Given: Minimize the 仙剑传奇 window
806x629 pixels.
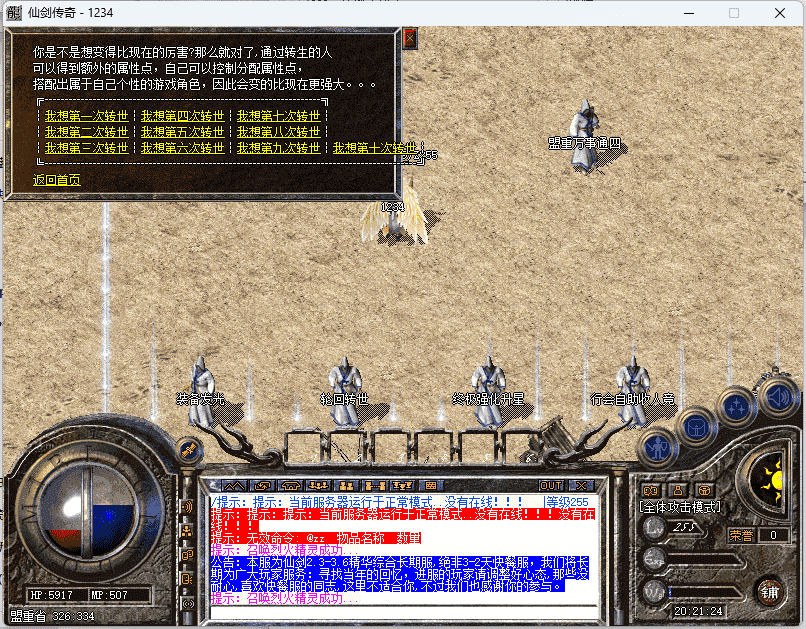Looking at the screenshot, I should pos(689,13).
